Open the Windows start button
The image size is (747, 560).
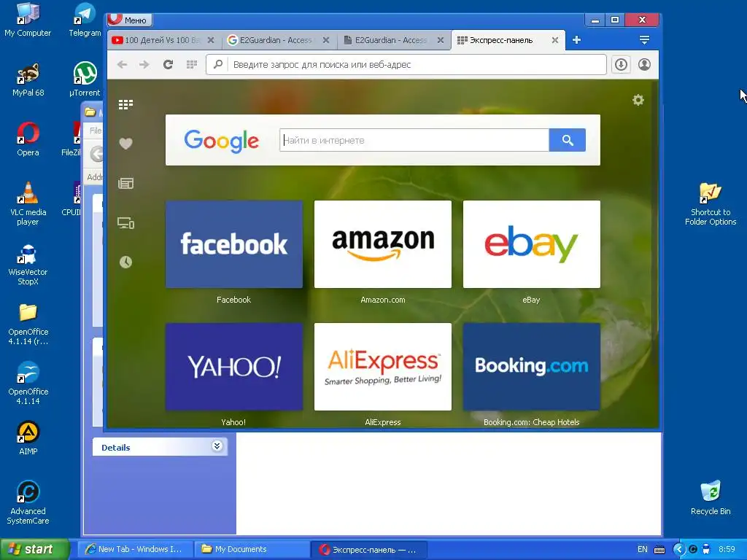[35, 549]
